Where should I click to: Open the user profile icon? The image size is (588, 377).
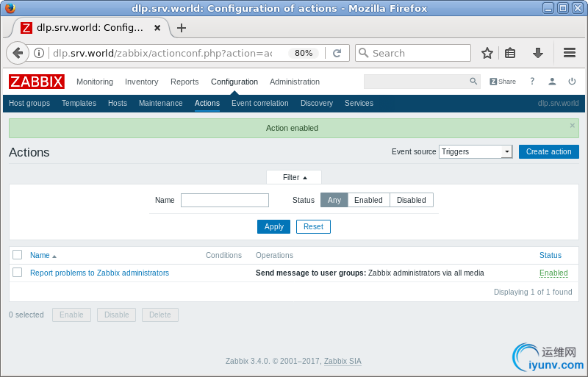coord(552,82)
